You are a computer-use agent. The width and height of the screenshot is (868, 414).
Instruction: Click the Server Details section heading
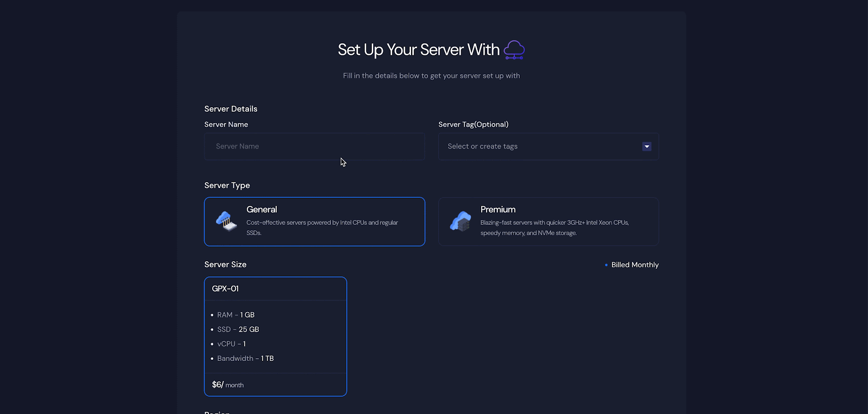231,109
